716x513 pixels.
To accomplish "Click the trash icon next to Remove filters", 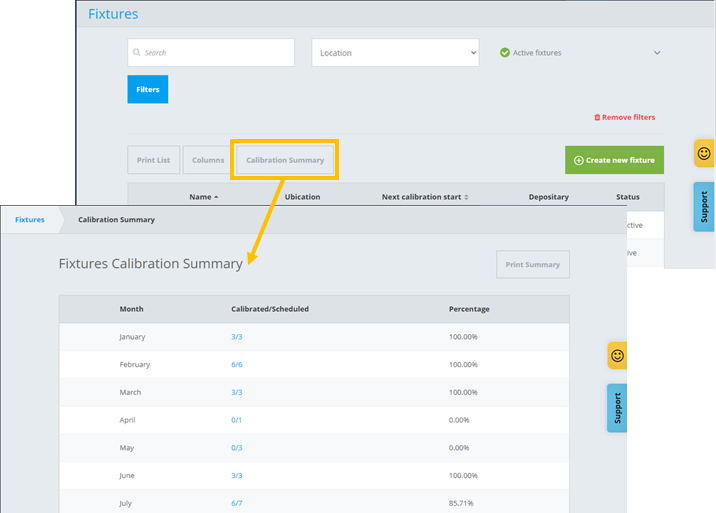I will click(x=597, y=117).
